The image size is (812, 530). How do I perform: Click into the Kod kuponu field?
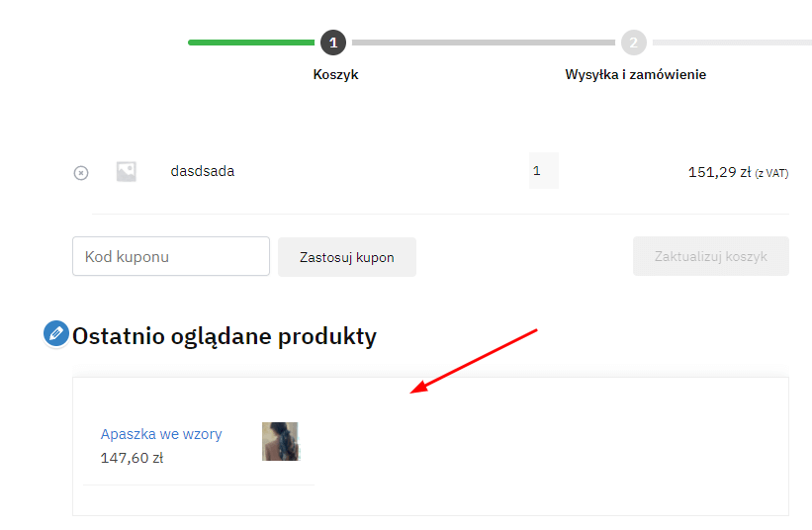[171, 256]
